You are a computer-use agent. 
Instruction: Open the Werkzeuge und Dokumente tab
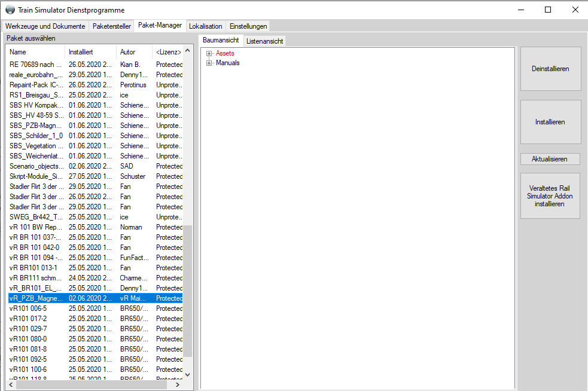click(x=45, y=26)
